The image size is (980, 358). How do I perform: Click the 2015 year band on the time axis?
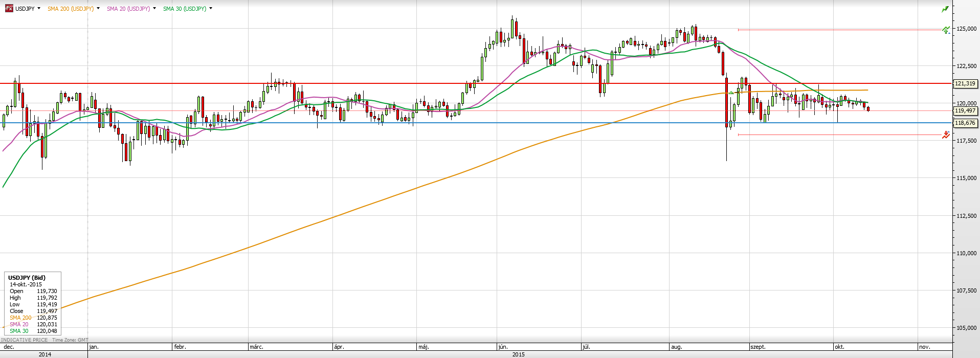pos(518,354)
